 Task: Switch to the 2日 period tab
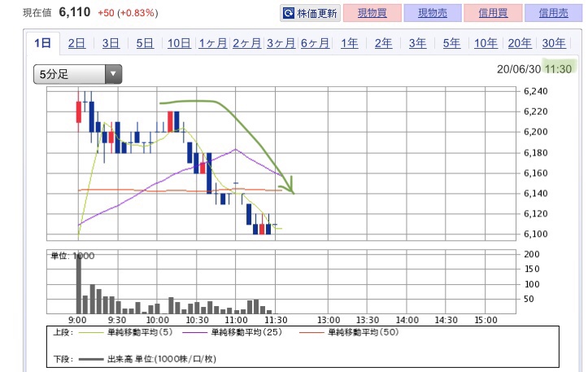tap(77, 43)
